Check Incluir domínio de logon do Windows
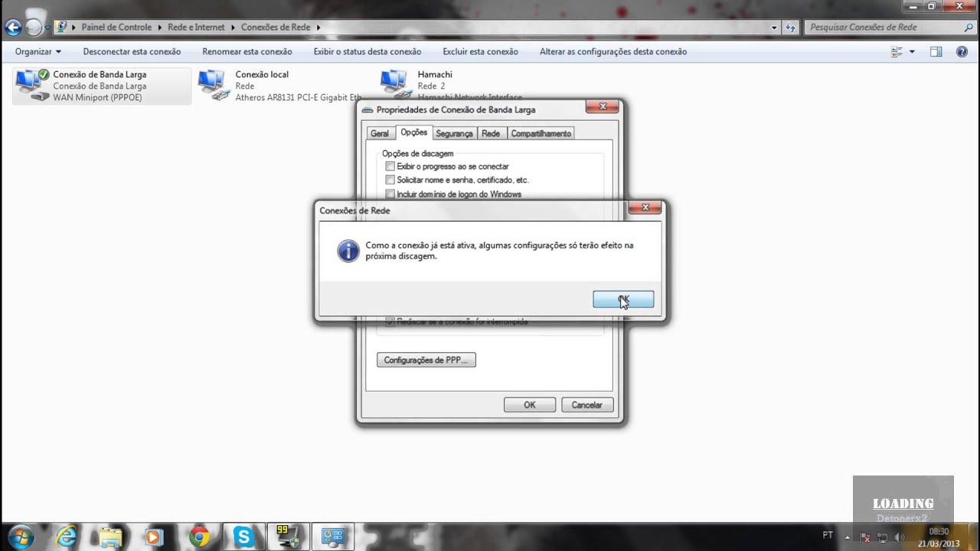Image resolution: width=980 pixels, height=551 pixels. coord(390,194)
